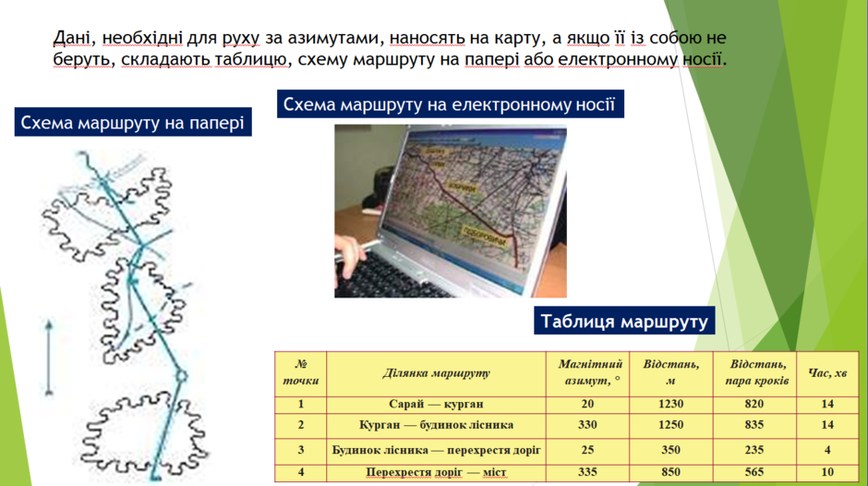Click the '№ точки' table header
868x486 pixels.
(x=301, y=373)
